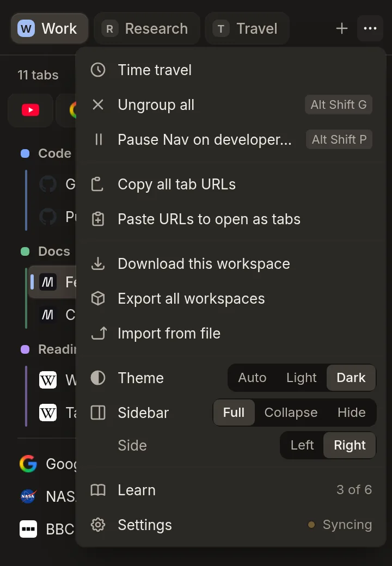Screen dimensions: 392x566
Task: Select Time travel menu entry
Action: [x=231, y=70]
